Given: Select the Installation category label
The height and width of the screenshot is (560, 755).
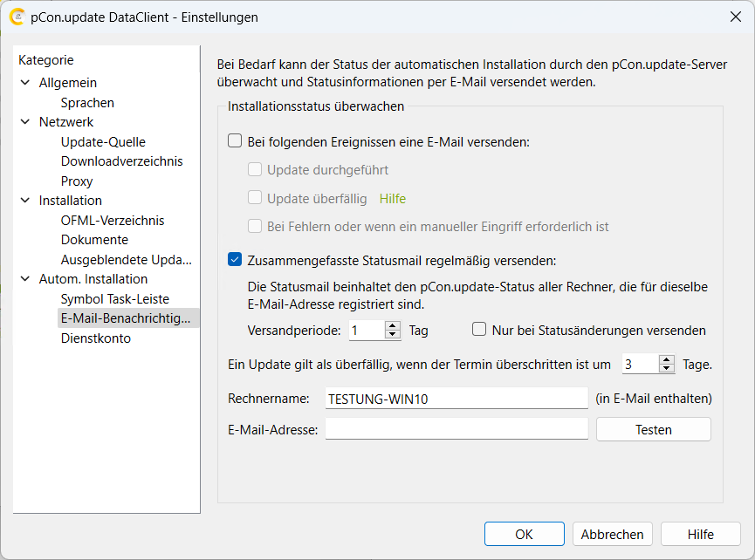Looking at the screenshot, I should [x=71, y=200].
